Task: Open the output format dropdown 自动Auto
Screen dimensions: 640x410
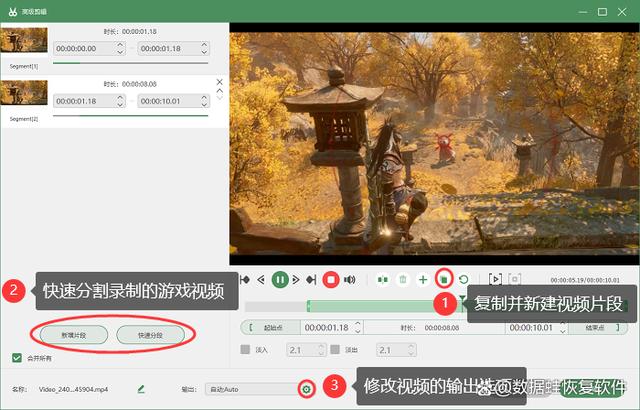Action: [252, 389]
